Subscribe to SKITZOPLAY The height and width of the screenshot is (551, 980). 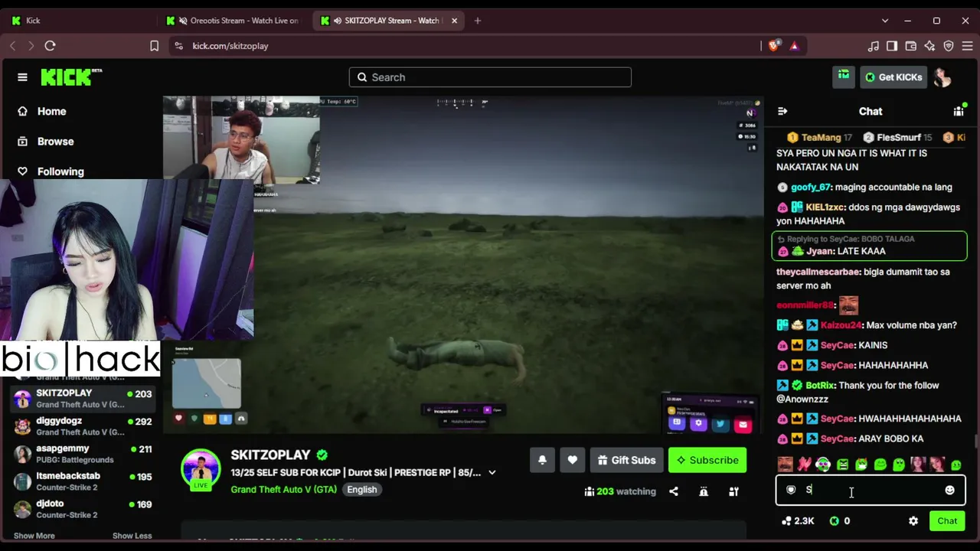click(707, 460)
